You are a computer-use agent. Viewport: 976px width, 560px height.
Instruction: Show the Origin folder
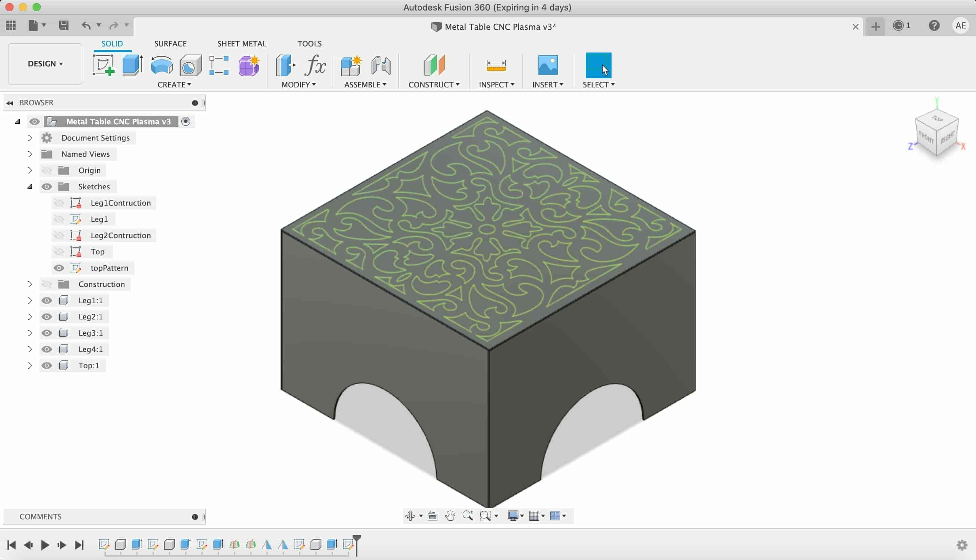[x=46, y=170]
